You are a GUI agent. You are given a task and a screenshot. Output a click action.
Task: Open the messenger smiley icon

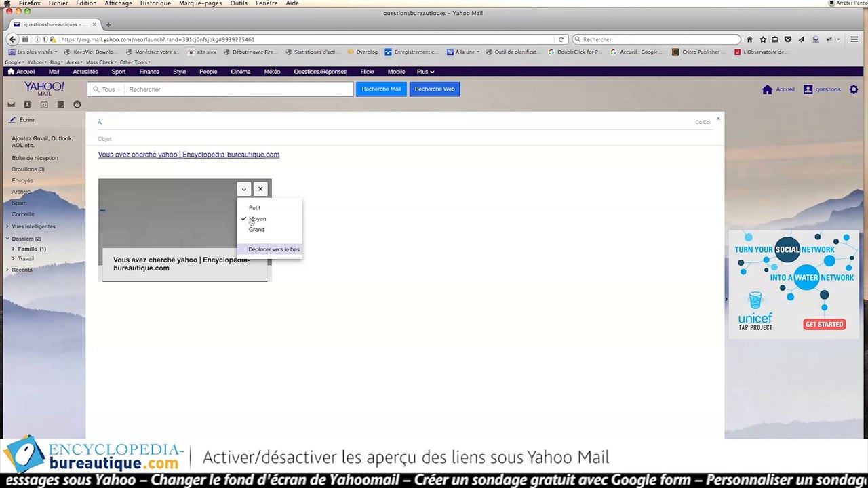click(x=77, y=104)
